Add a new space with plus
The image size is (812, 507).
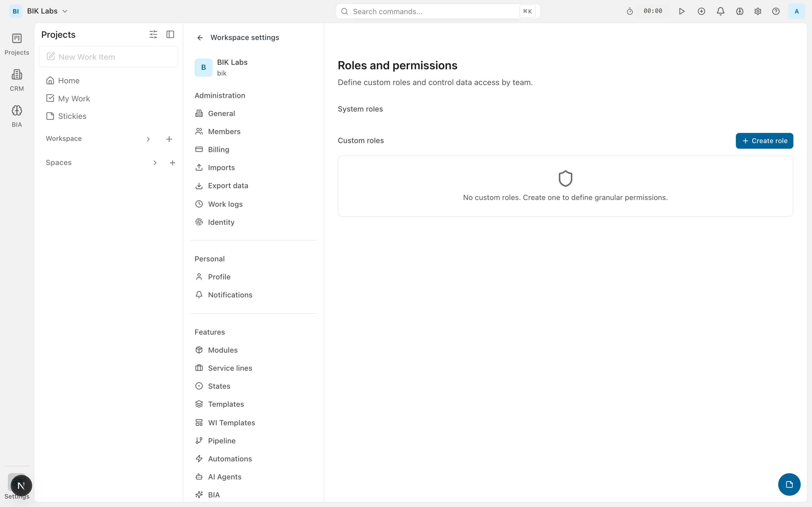tap(173, 163)
